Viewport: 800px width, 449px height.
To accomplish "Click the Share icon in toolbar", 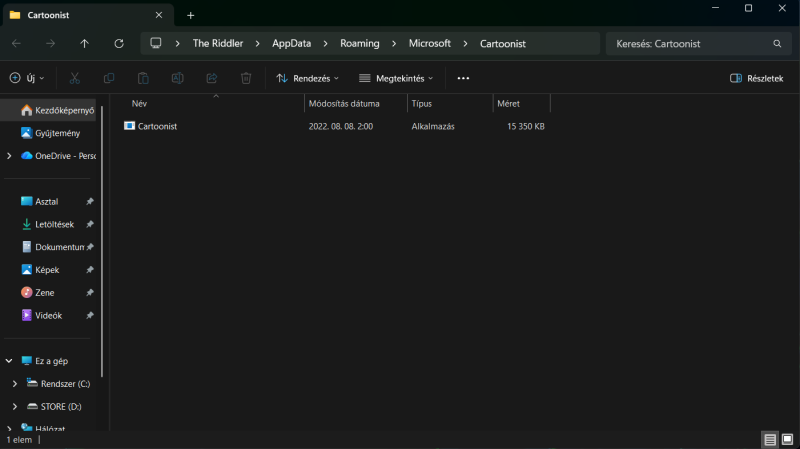I will click(x=212, y=78).
